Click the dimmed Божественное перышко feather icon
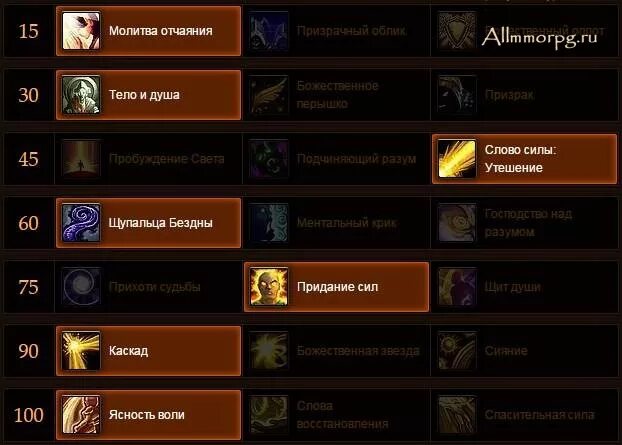 pos(269,95)
